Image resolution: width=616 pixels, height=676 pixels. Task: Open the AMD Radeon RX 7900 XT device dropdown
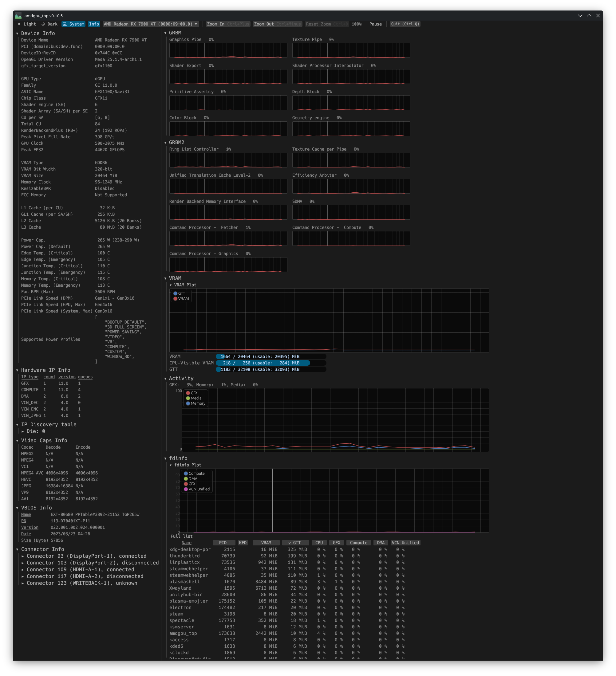point(151,24)
